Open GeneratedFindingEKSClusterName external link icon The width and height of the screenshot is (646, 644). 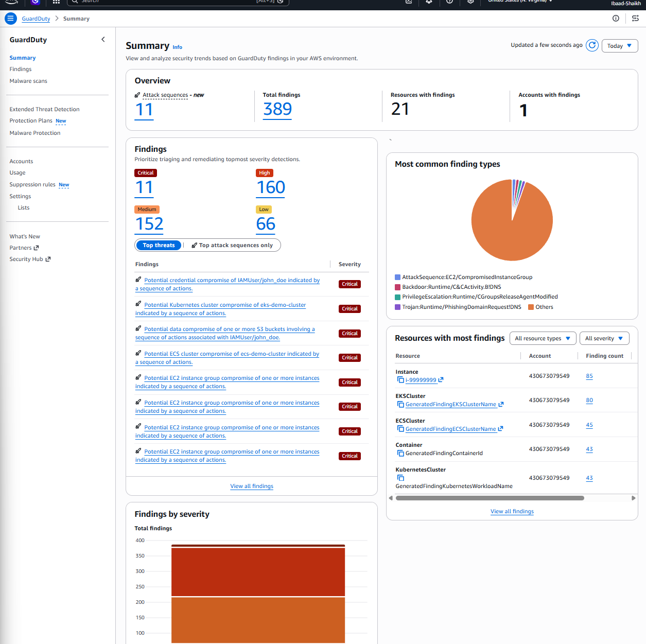[501, 404]
